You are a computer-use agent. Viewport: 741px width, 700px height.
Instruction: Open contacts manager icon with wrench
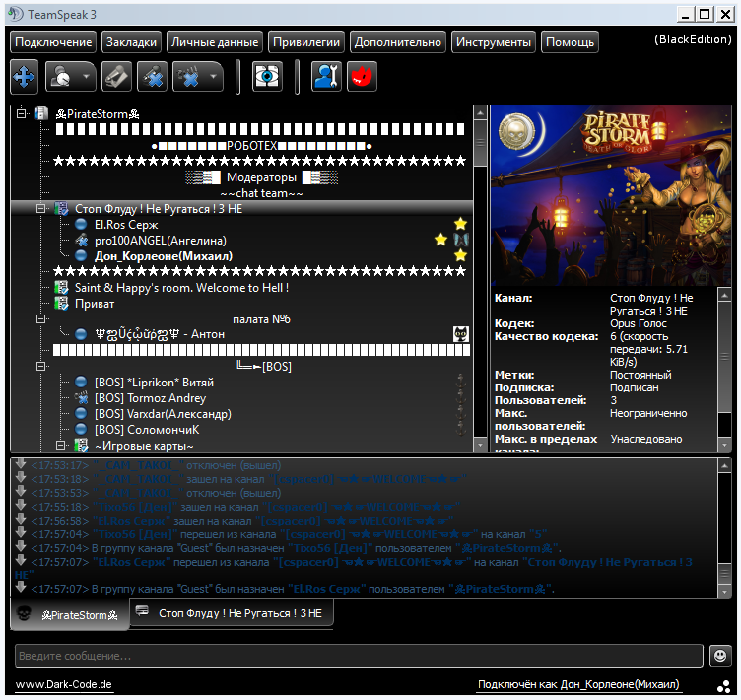326,77
